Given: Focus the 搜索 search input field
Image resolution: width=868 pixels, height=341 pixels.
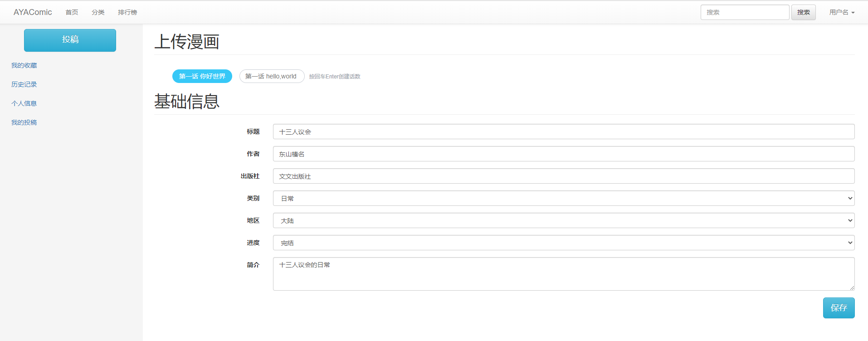Looking at the screenshot, I should tap(745, 12).
